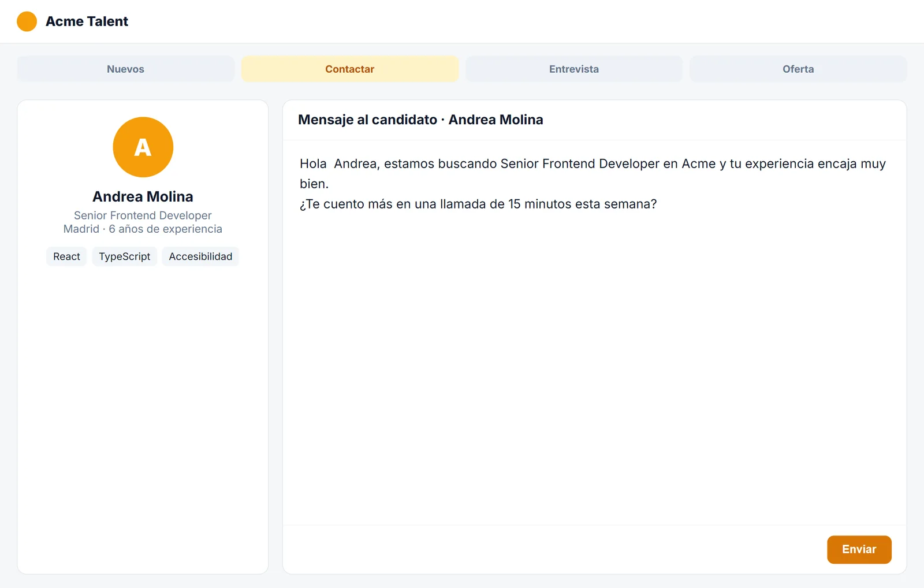Focus the candidate message text area
Image resolution: width=924 pixels, height=588 pixels.
[x=594, y=332]
